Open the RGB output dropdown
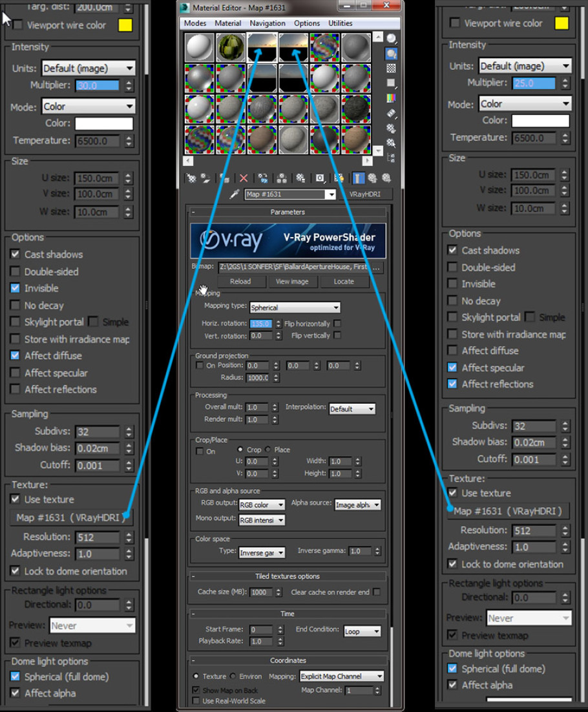The image size is (588, 712). [x=262, y=505]
